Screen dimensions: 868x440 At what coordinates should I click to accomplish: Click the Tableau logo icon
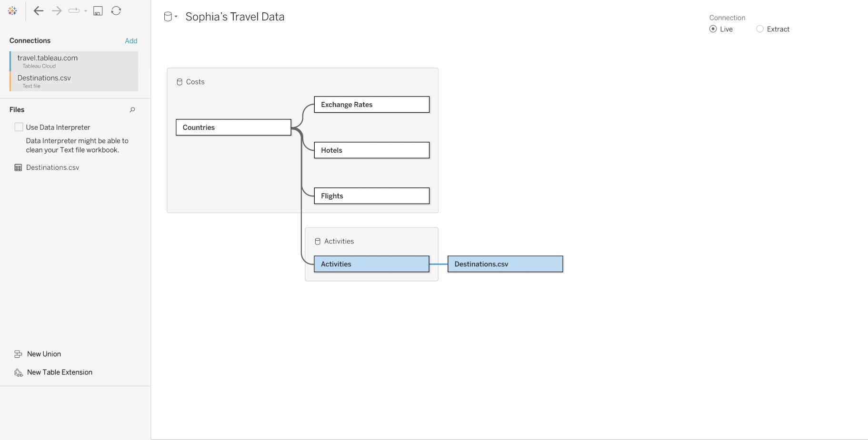coord(12,10)
